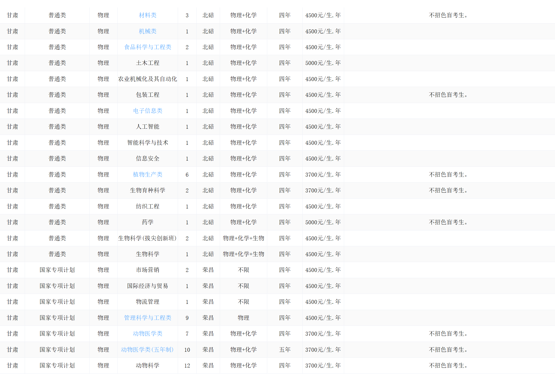Image resolution: width=555 pixels, height=392 pixels.
Task: Click the 农业机械化及其自动化 cell
Action: pyautogui.click(x=148, y=79)
